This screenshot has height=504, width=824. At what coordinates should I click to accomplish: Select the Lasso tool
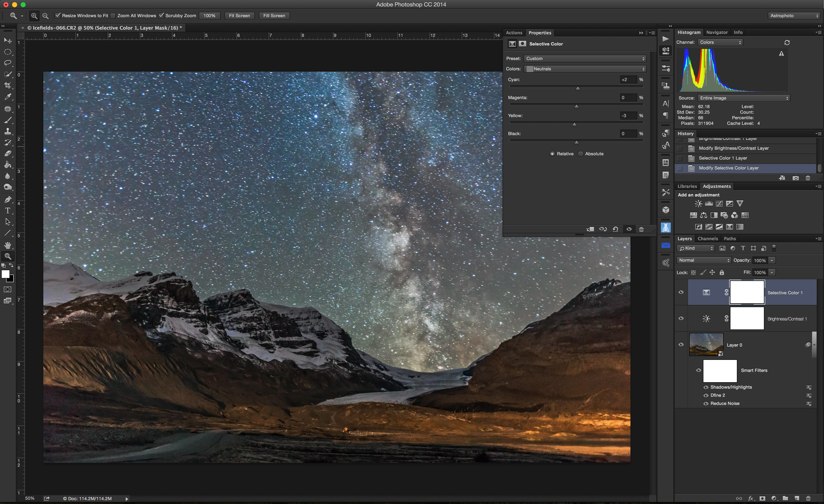tap(7, 63)
